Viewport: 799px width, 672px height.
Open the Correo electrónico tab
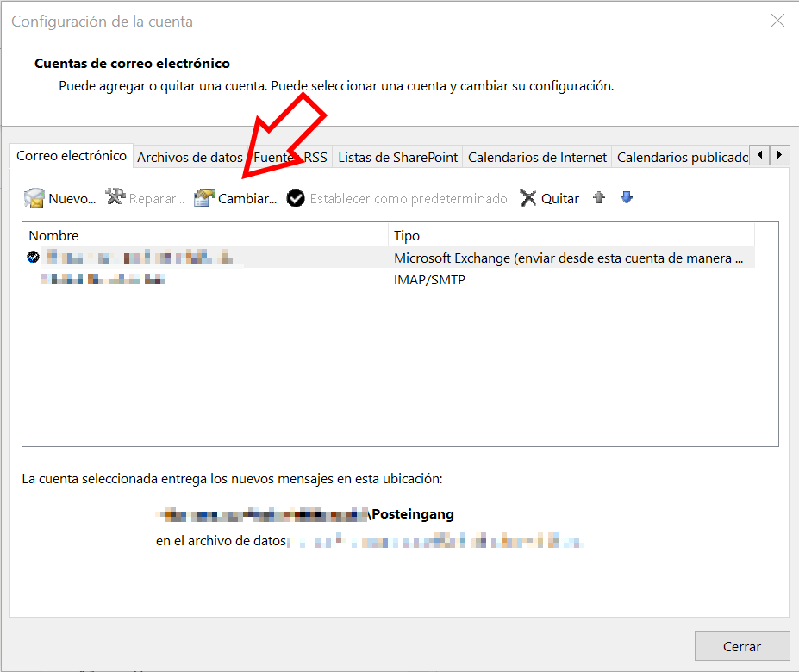tap(72, 156)
